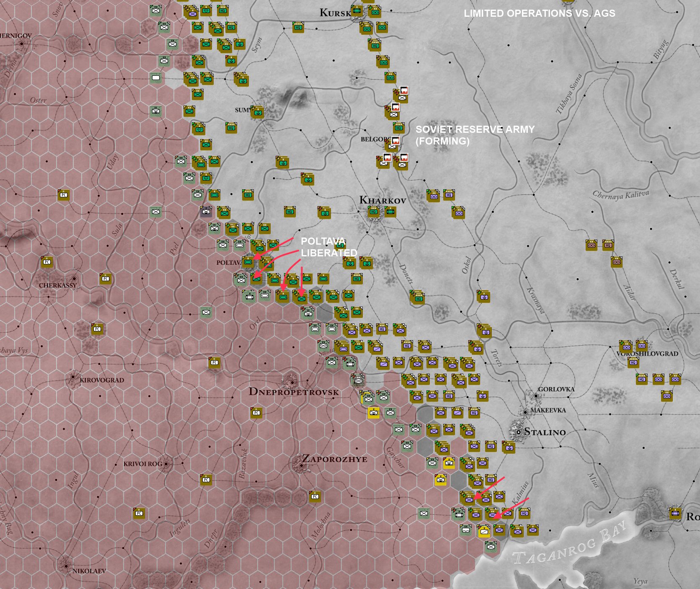700x589 pixels.
Task: Select the PC counter northeast of Kirovograd
Action: point(214,362)
